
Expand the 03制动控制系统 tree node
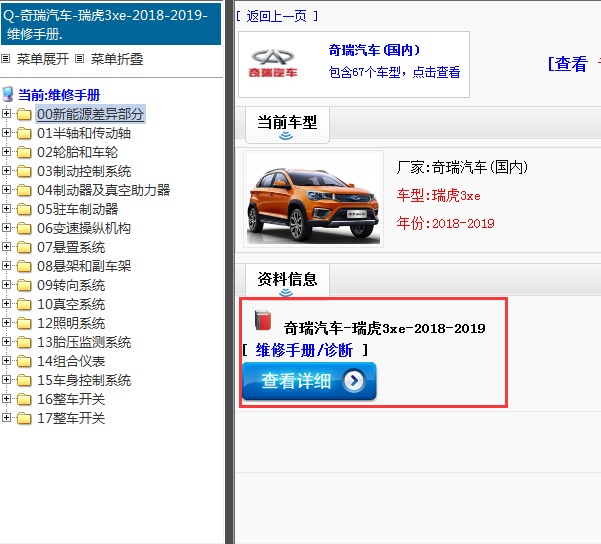coord(7,172)
